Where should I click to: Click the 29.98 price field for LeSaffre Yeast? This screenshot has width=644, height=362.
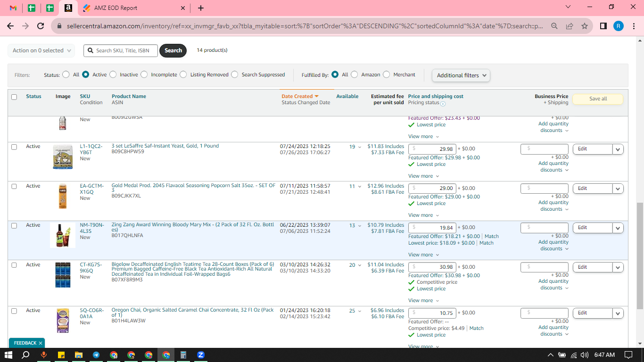(432, 149)
